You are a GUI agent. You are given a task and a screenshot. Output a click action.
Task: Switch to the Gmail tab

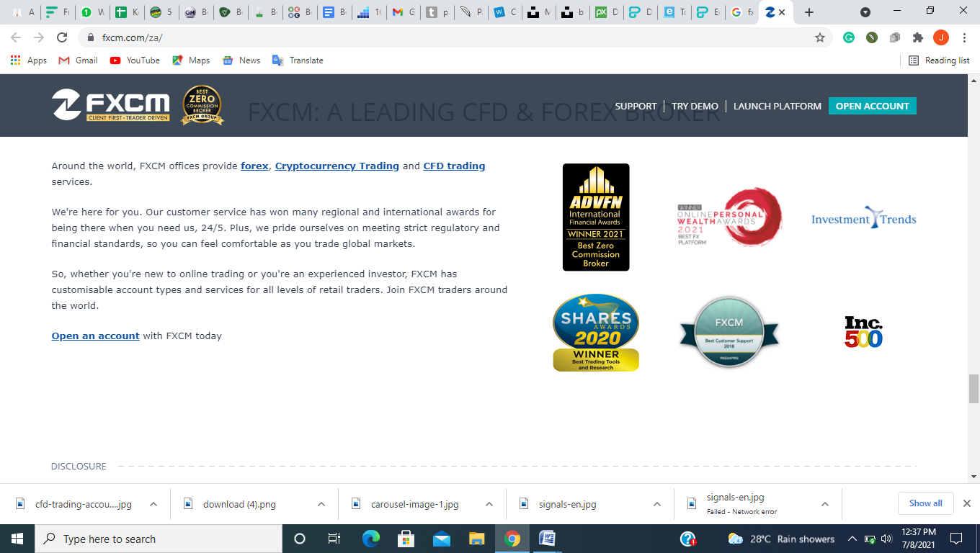tap(404, 12)
